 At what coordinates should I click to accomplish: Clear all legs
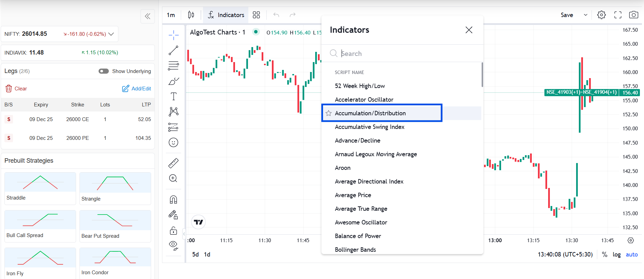click(16, 89)
